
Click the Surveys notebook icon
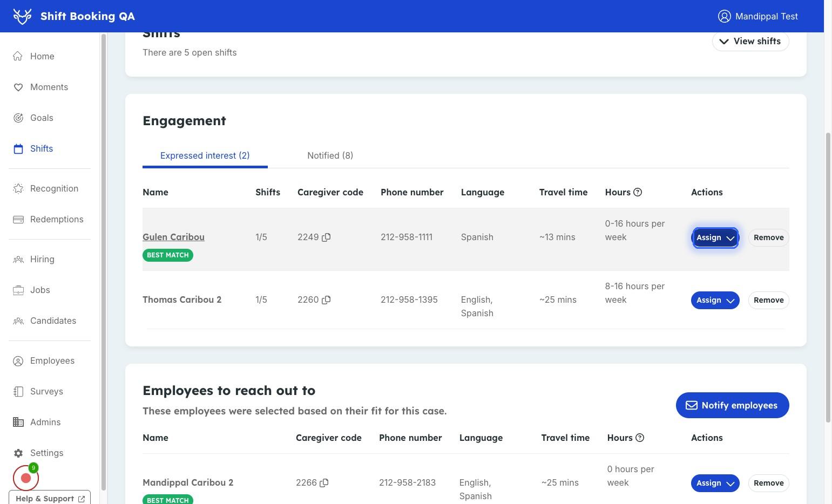(x=18, y=391)
